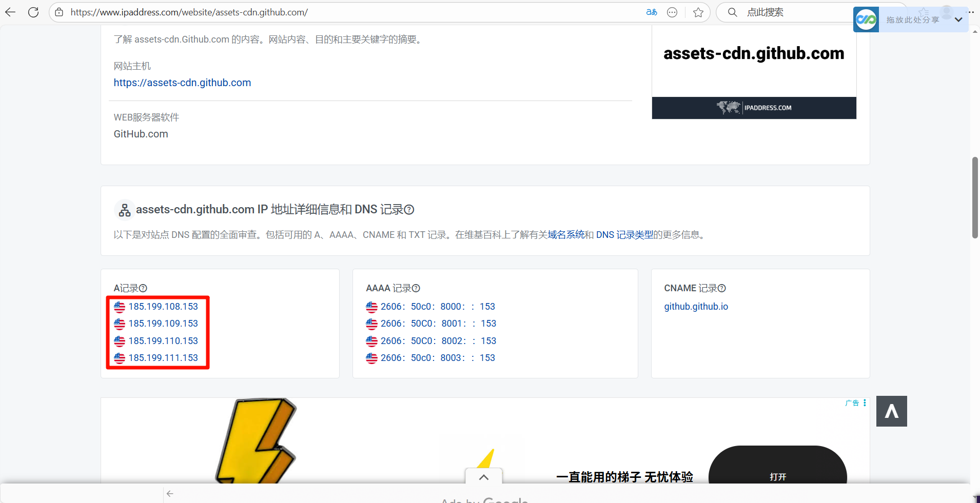The height and width of the screenshot is (503, 980).
Task: Click the US flag beside 2606:50c0:8000::153
Action: [372, 307]
